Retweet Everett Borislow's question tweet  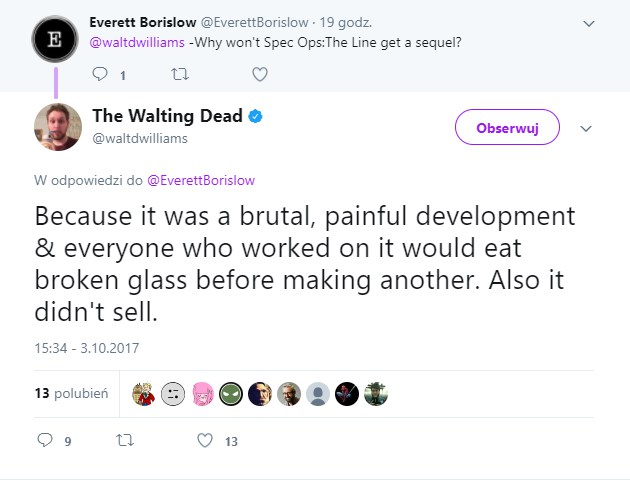coord(180,74)
